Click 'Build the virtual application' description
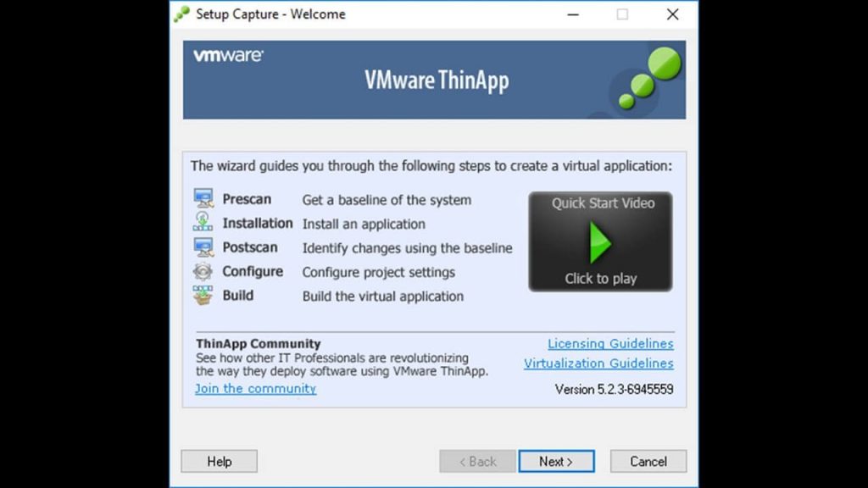Viewport: 868px width, 488px height. pyautogui.click(x=383, y=296)
